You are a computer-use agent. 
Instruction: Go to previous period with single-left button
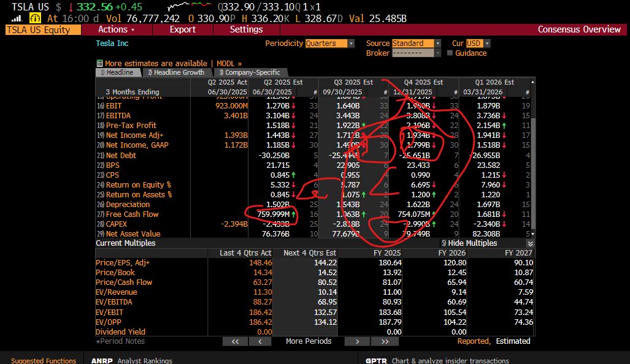(260, 341)
